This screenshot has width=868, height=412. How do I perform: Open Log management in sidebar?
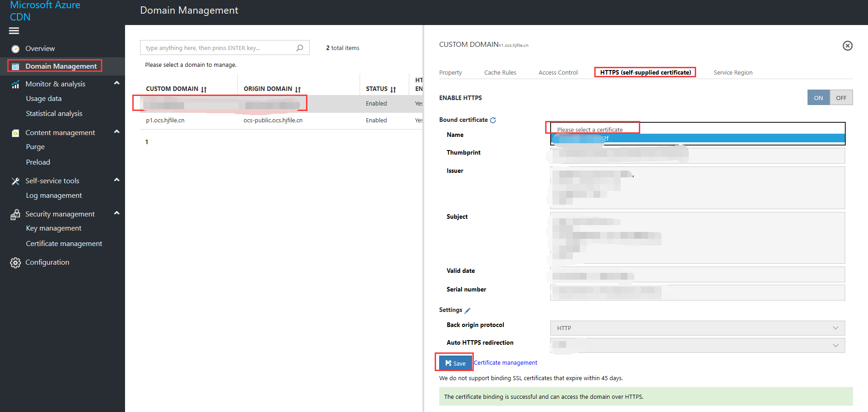54,196
